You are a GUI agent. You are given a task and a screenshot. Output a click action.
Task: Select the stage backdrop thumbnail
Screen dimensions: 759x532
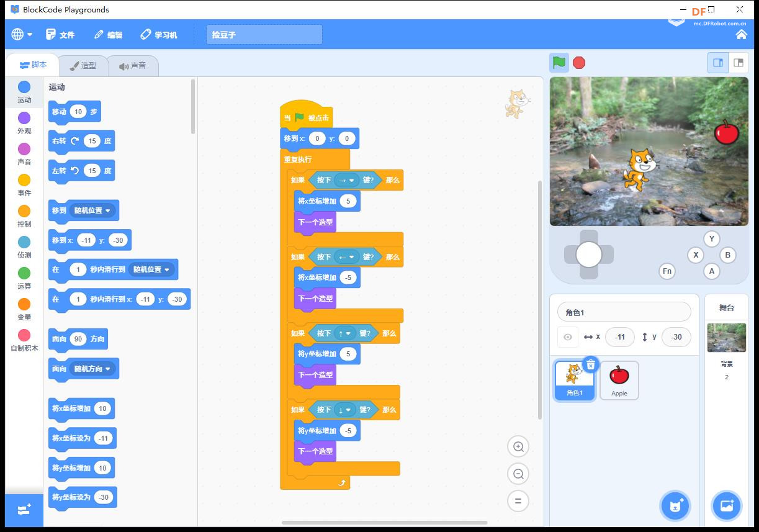(727, 337)
